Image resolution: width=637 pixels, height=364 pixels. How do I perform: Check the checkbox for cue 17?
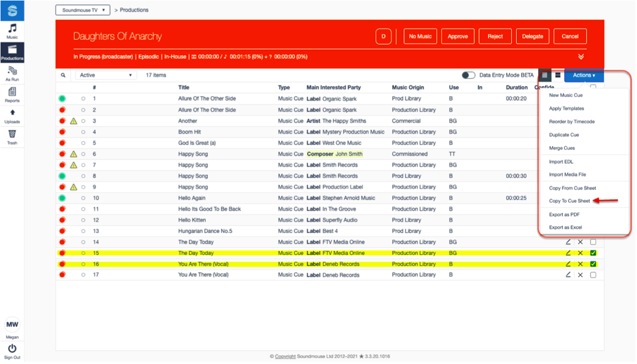pos(593,275)
